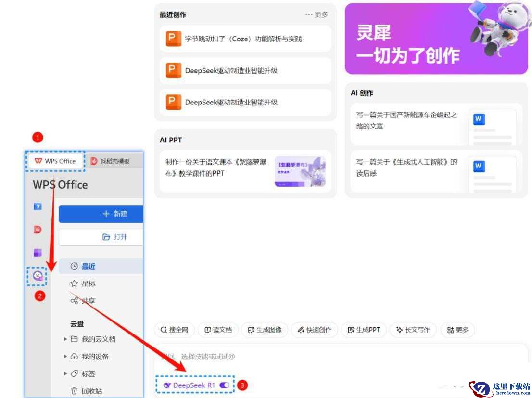Image resolution: width=532 pixels, height=398 pixels.
Task: Click the PPT icon of the Coze file
Action: point(173,39)
